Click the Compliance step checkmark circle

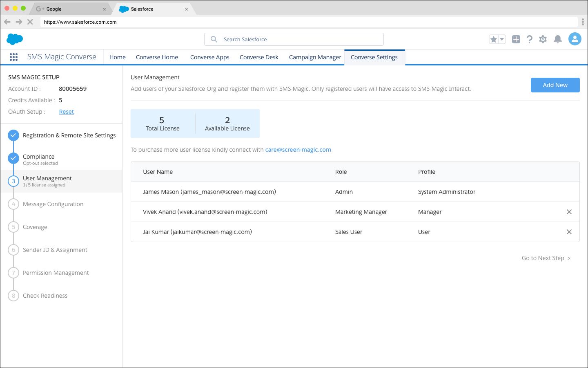point(13,158)
